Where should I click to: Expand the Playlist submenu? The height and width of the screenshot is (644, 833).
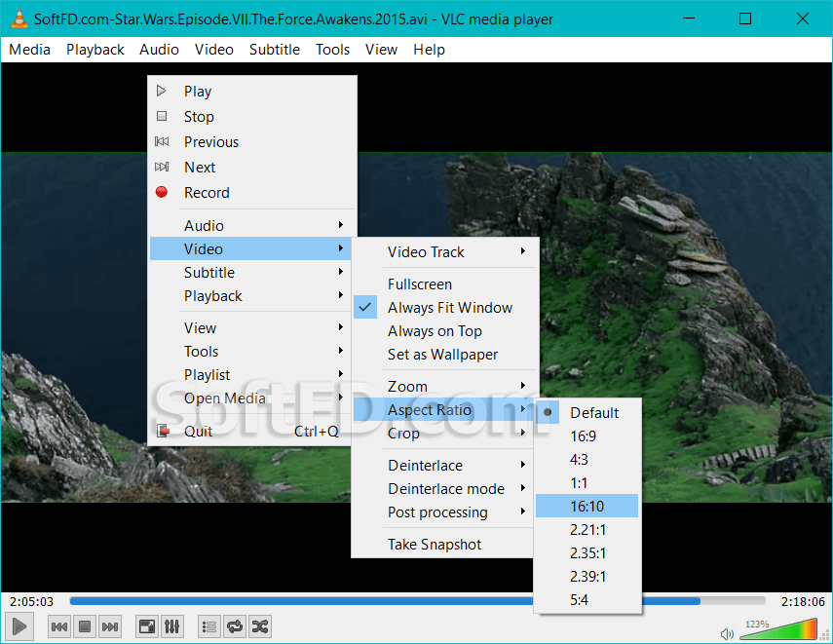(x=250, y=374)
